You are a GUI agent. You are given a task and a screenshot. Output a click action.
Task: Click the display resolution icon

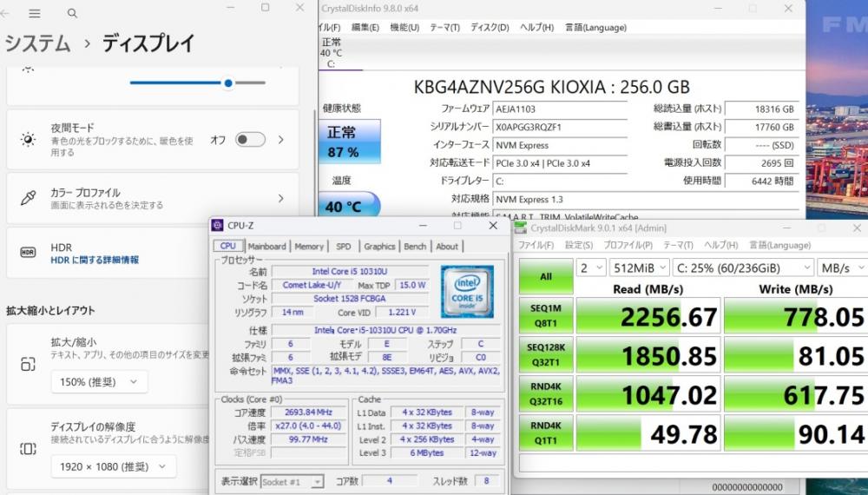pyautogui.click(x=28, y=448)
